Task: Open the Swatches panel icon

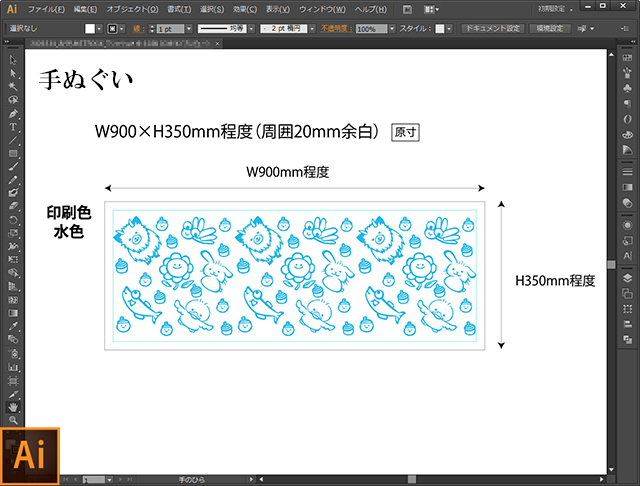Action: (627, 58)
